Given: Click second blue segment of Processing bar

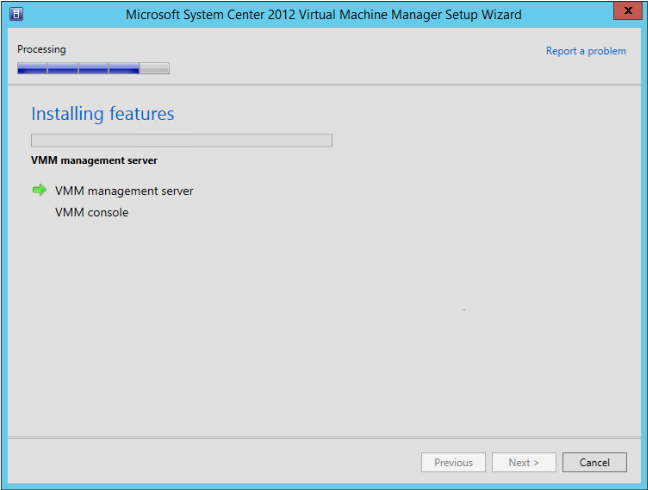Looking at the screenshot, I should point(62,69).
